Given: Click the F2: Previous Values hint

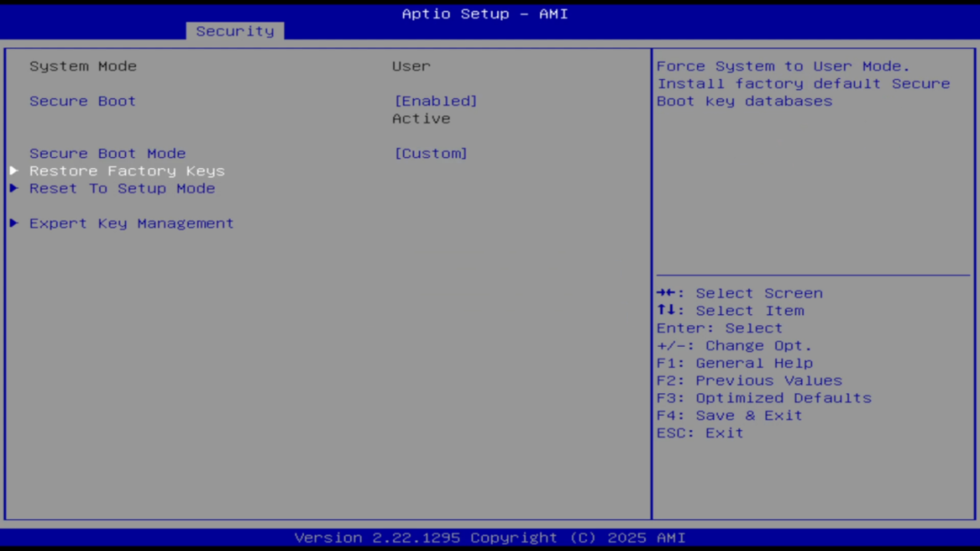Looking at the screenshot, I should pos(750,380).
